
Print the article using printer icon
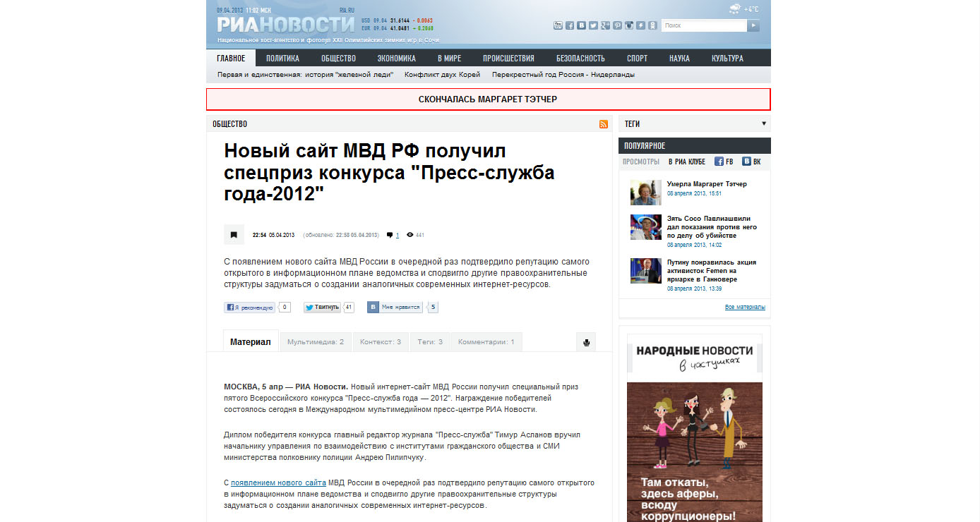(586, 342)
